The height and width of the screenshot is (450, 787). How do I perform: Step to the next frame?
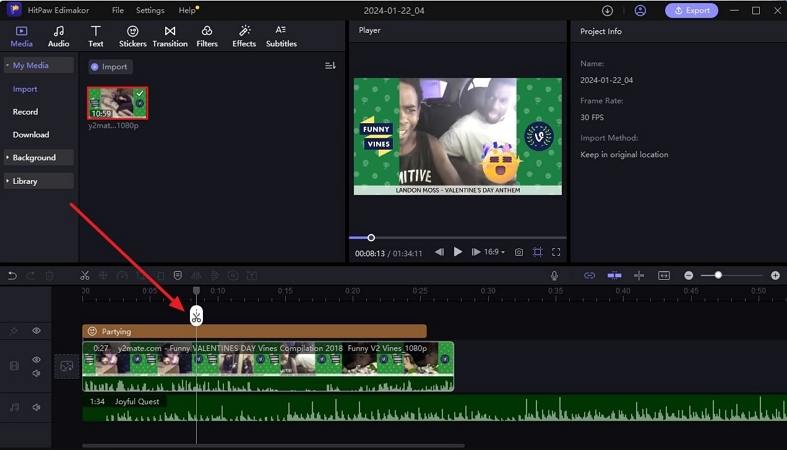(x=475, y=252)
